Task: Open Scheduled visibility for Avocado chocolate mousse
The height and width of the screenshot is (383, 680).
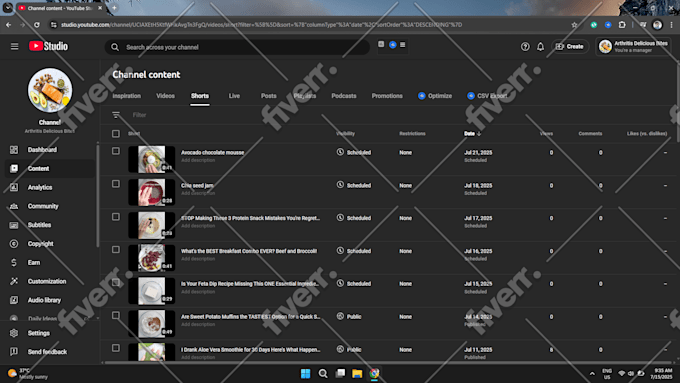Action: [354, 152]
